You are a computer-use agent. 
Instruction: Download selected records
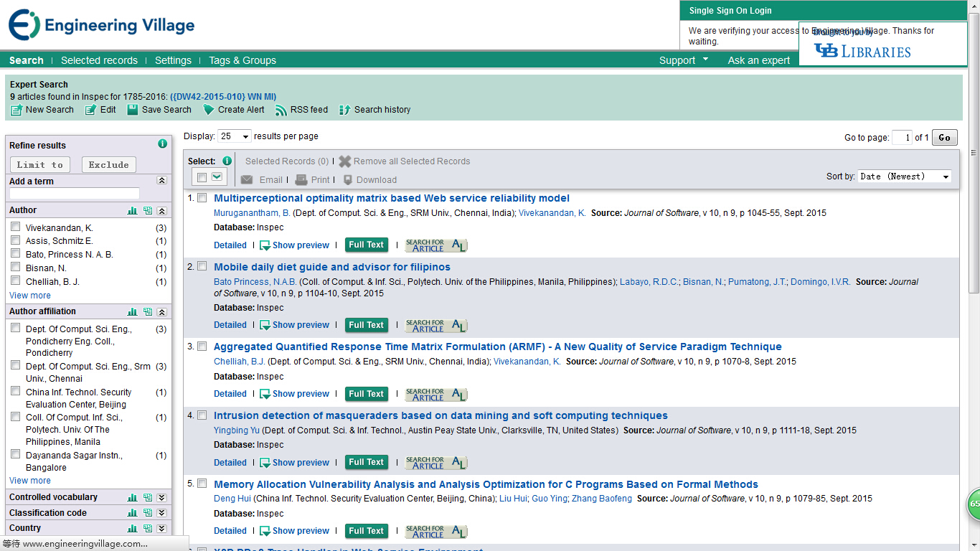369,180
